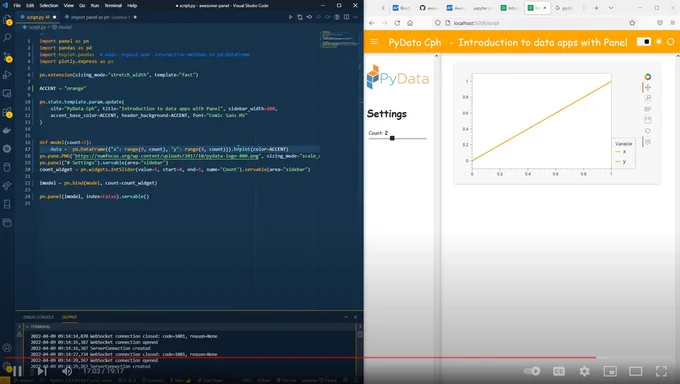Toggle Panel dark theme switch

[x=644, y=42]
